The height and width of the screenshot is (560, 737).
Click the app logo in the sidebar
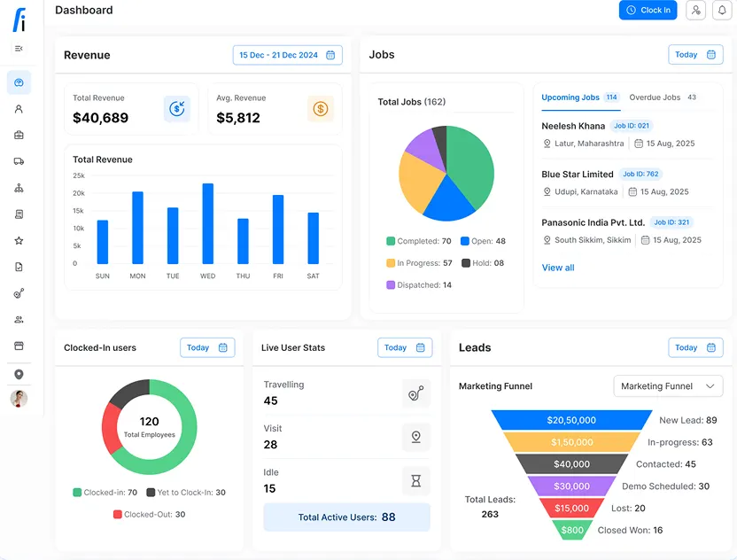[19, 19]
